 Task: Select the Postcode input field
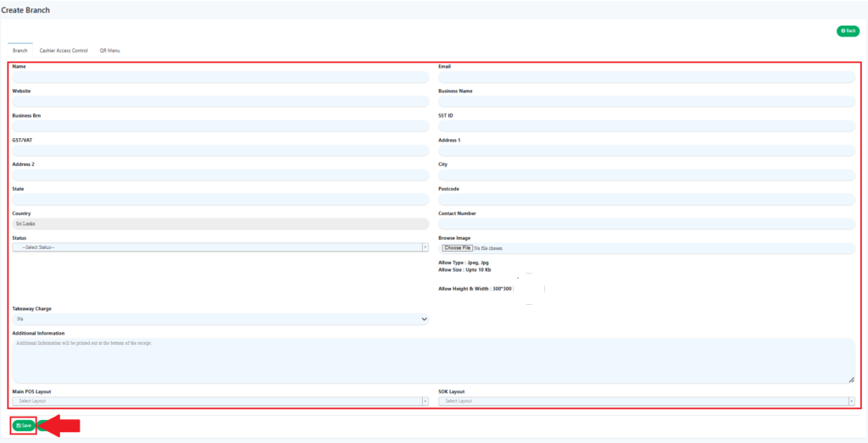click(x=646, y=200)
